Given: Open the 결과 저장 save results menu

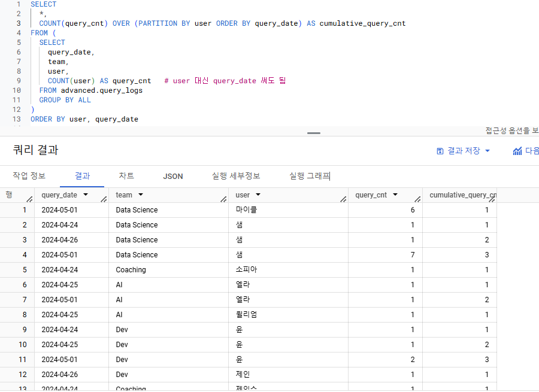Looking at the screenshot, I should click(x=463, y=151).
